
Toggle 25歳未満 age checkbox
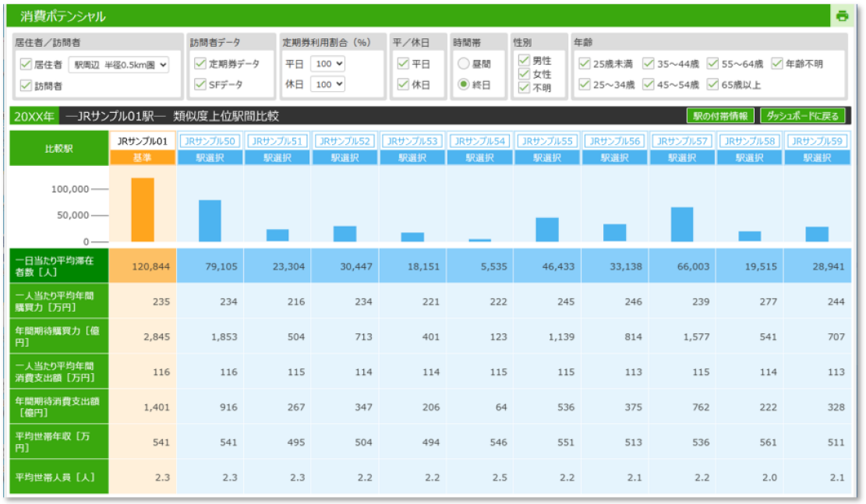point(585,63)
